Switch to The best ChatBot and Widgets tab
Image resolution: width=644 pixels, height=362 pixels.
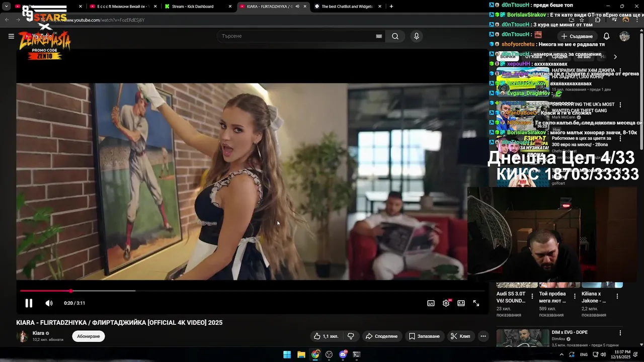point(347,7)
